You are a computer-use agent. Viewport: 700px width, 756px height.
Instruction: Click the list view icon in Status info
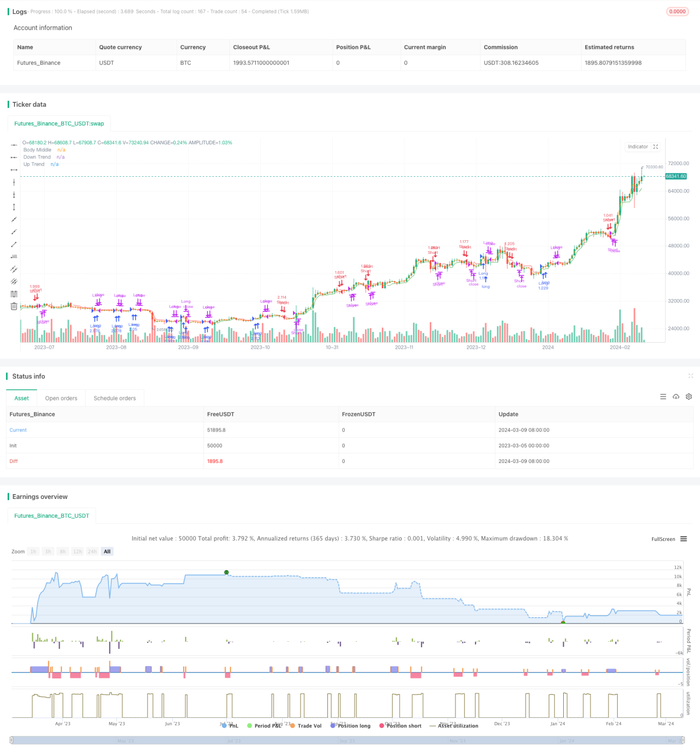pos(663,397)
